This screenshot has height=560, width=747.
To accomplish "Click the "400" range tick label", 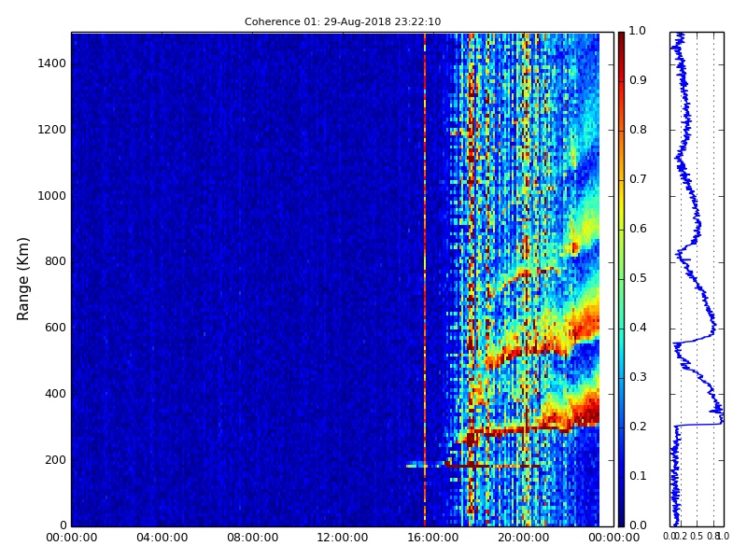I will [55, 394].
